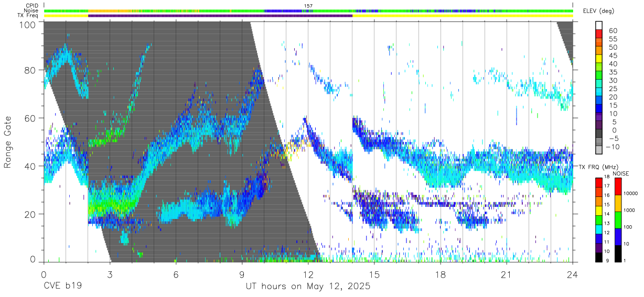The width and height of the screenshot is (644, 297).
Task: Pick the red top segment of the ELEV colorbar
Action: point(599,34)
